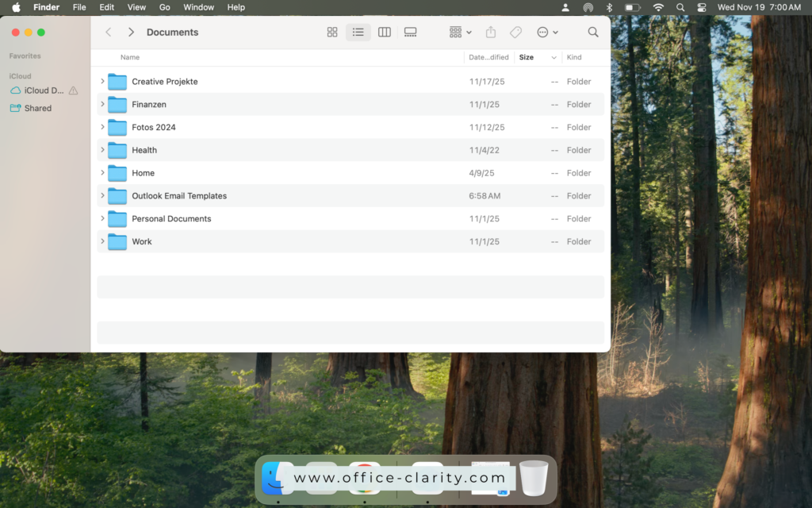
Task: Switch to column view
Action: [x=384, y=32]
